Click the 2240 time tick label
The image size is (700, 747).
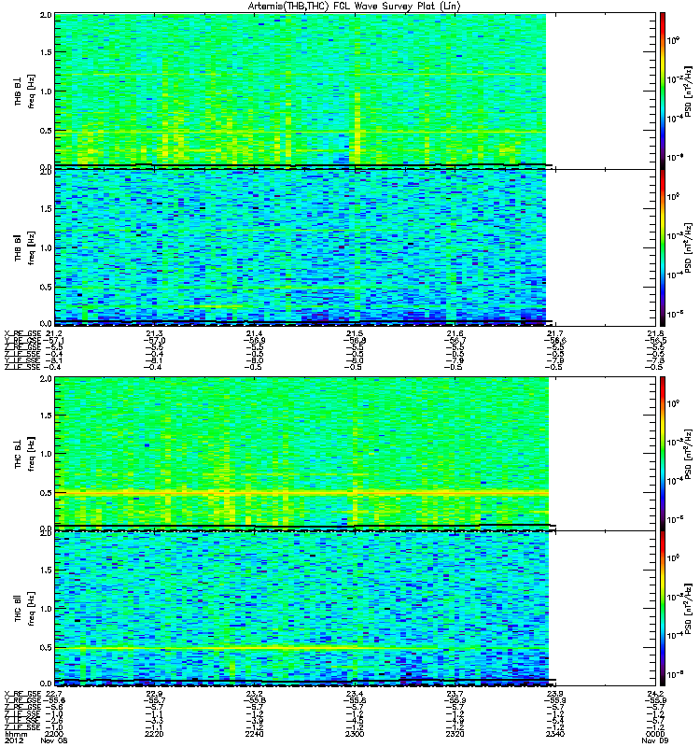254,735
